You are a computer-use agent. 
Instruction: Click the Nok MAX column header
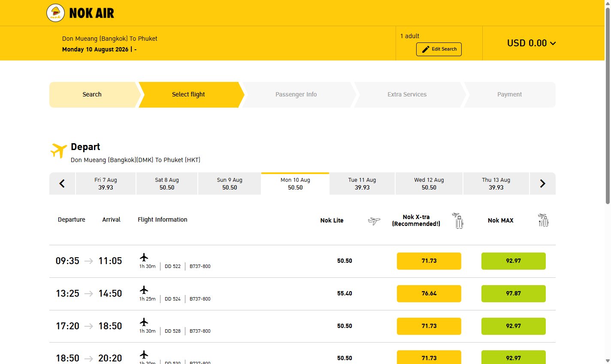click(x=500, y=221)
